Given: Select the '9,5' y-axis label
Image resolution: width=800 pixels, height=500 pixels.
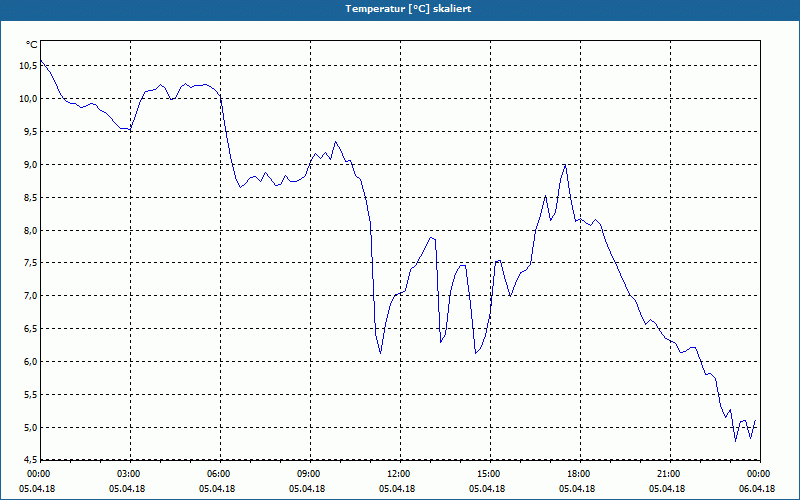Looking at the screenshot, I should [x=30, y=132].
